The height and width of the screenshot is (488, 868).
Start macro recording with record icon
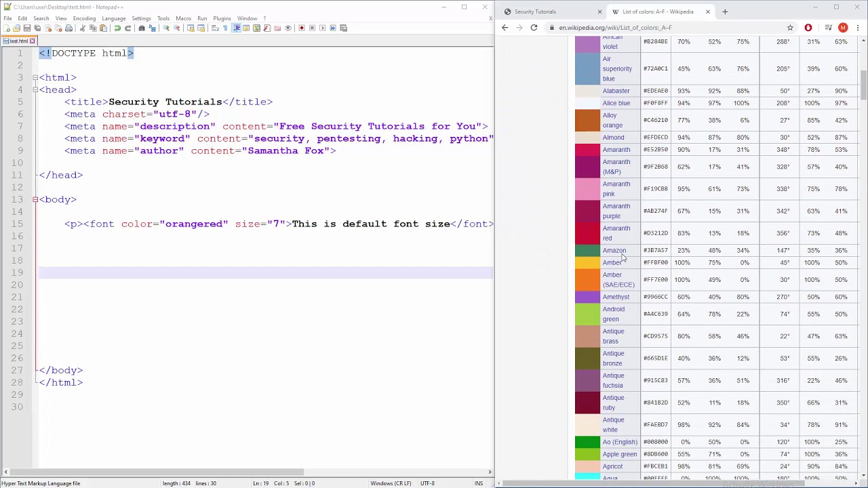tap(302, 28)
